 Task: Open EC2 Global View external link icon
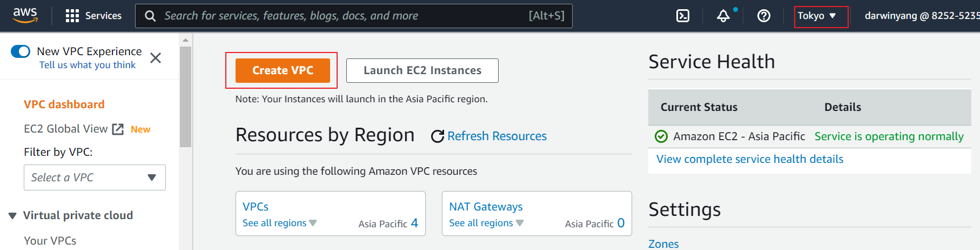point(118,129)
